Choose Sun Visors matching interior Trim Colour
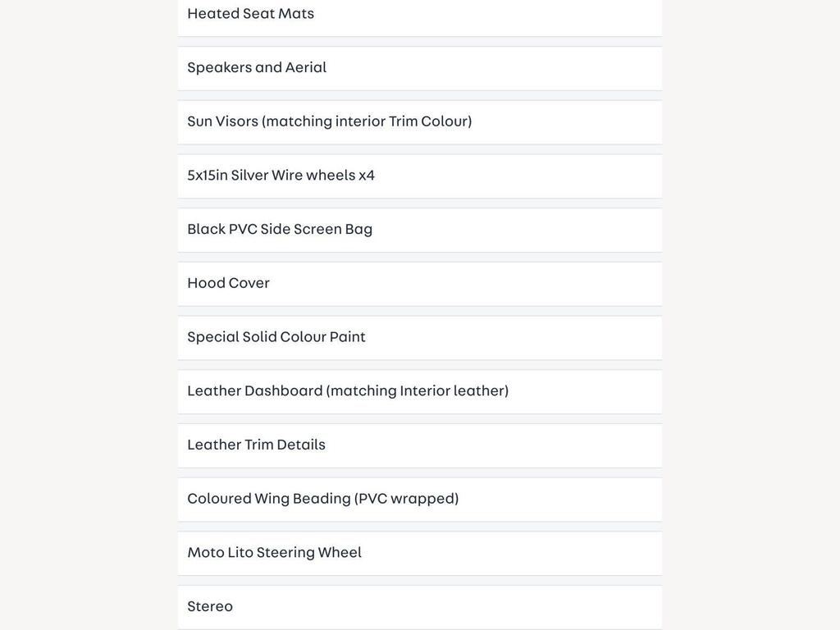840x630 pixels. (420, 122)
